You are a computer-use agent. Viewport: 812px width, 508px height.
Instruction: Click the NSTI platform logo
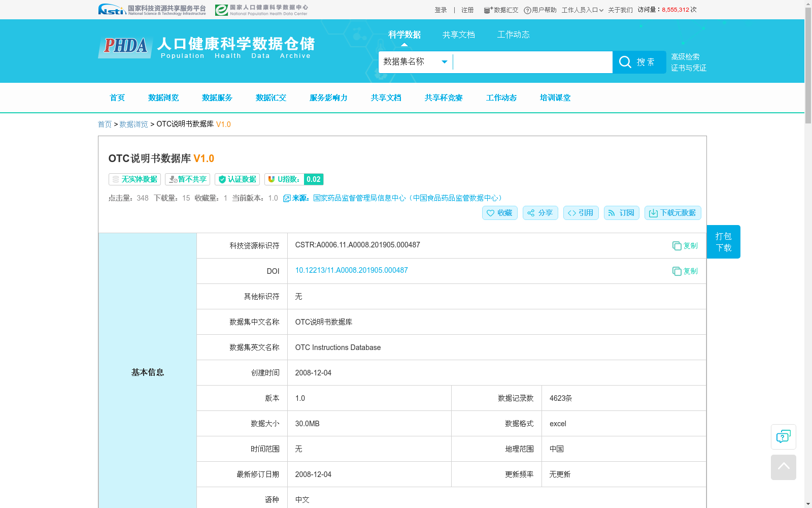tap(152, 10)
